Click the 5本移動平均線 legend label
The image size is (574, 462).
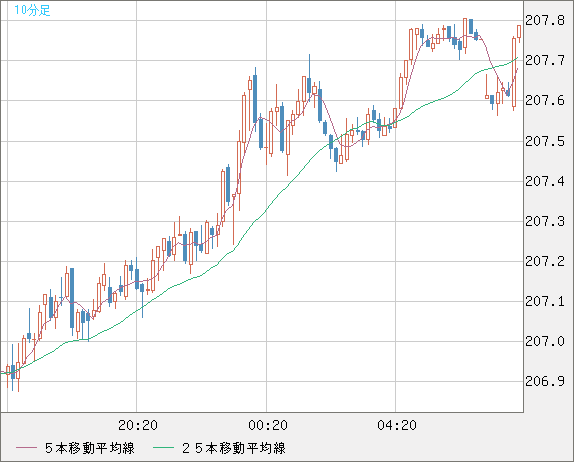[x=90, y=448]
